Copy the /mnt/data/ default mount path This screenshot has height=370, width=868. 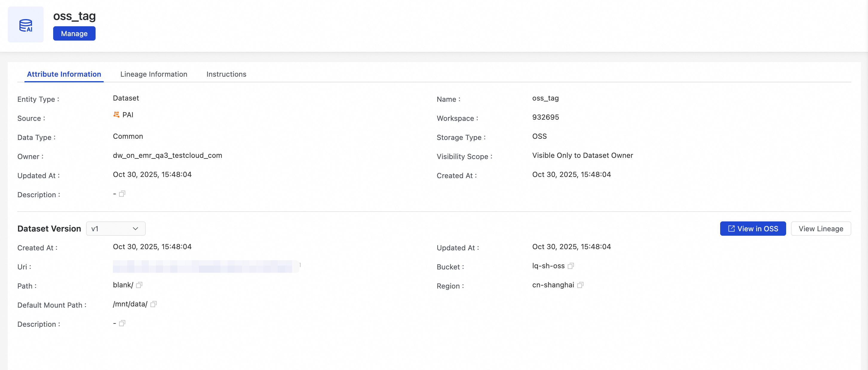pyautogui.click(x=153, y=304)
